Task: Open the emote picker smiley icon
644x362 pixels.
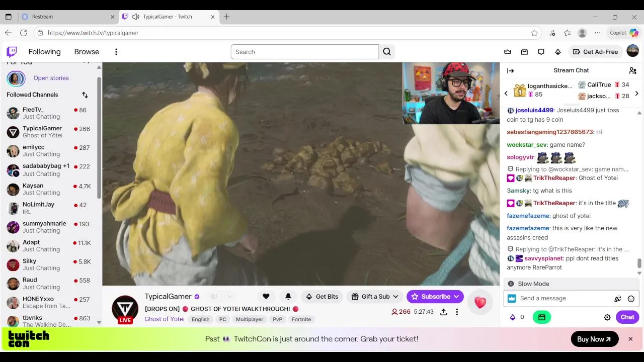Action: point(631,299)
